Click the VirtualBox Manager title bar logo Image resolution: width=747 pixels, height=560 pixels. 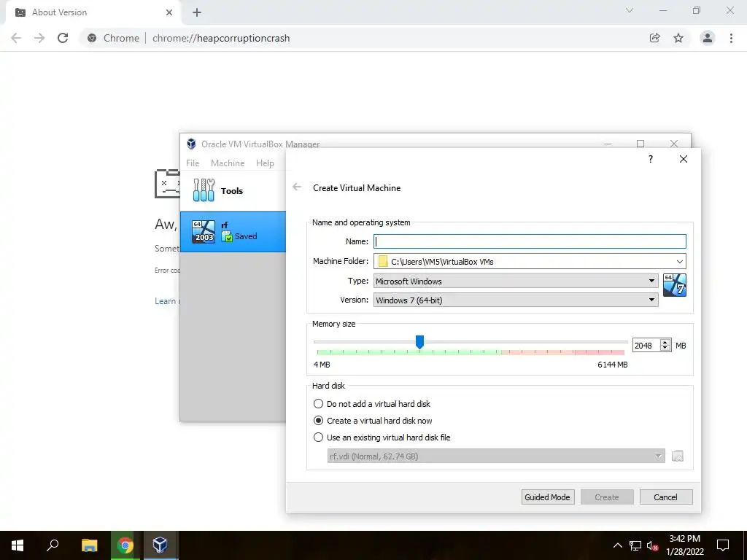(191, 144)
